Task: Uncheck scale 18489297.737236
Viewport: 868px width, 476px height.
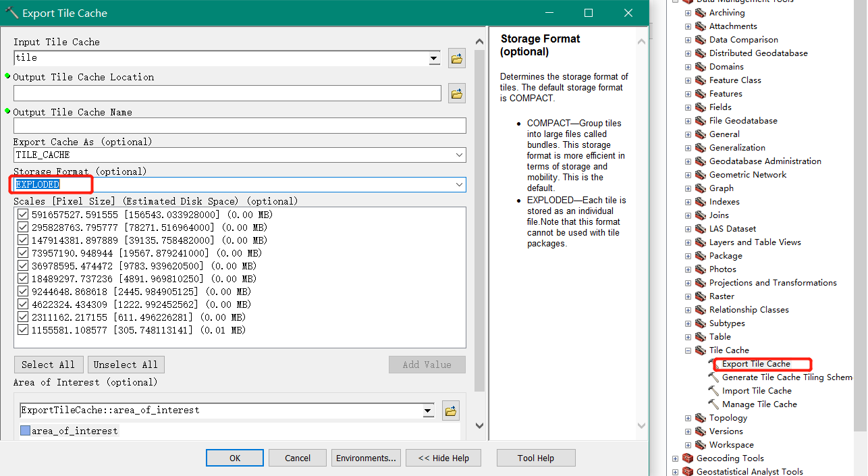Action: [24, 279]
